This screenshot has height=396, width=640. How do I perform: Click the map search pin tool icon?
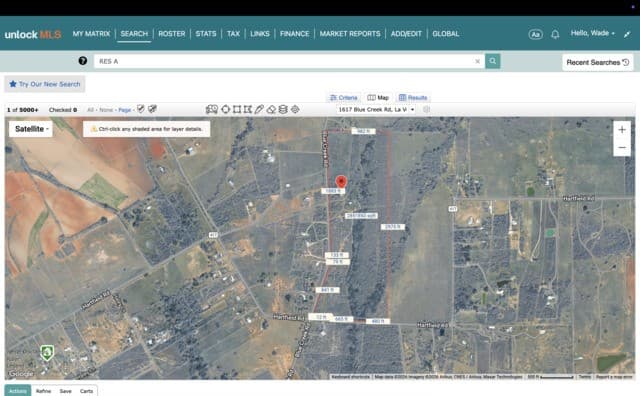pyautogui.click(x=212, y=109)
